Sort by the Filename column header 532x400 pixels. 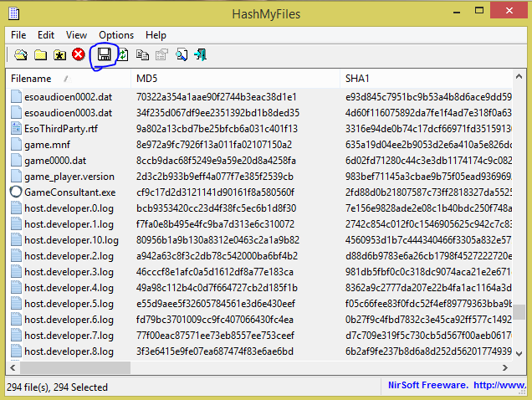(69, 79)
